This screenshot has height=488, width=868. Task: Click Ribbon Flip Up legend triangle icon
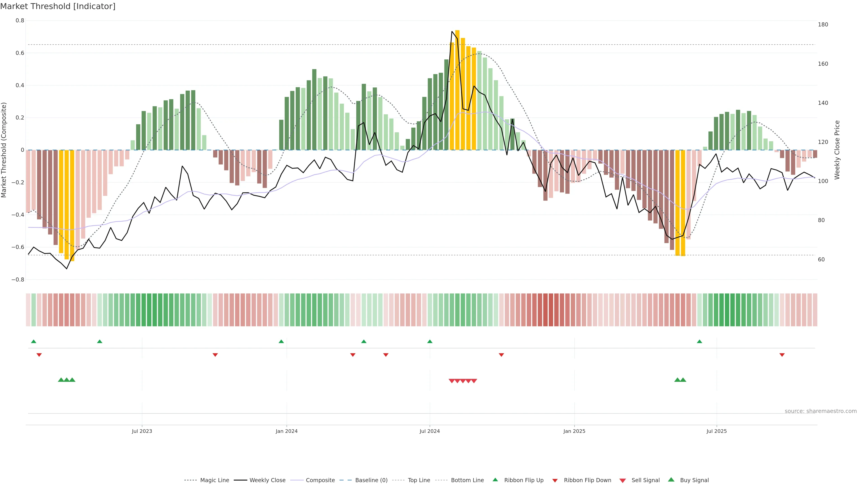point(495,480)
